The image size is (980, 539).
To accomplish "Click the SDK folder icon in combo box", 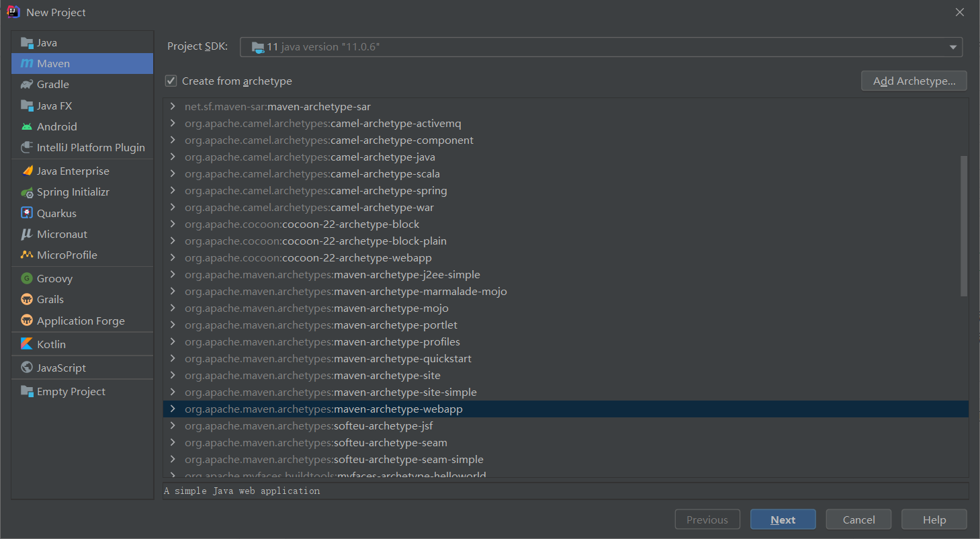I will [x=258, y=47].
